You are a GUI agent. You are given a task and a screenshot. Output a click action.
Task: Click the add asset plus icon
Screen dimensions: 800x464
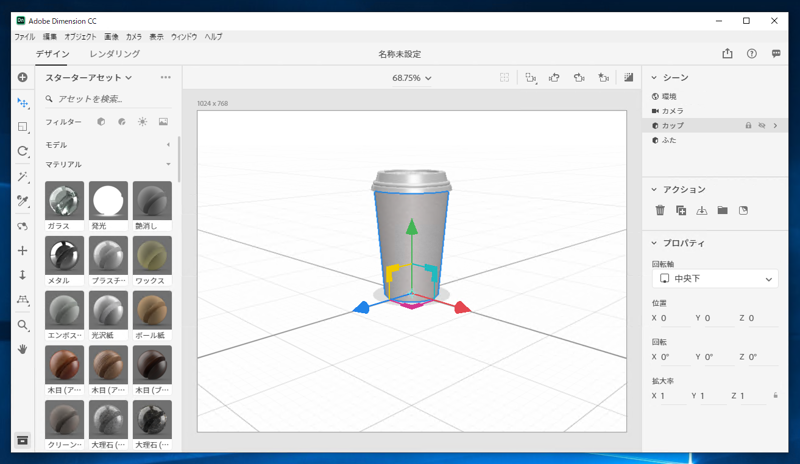(x=22, y=78)
